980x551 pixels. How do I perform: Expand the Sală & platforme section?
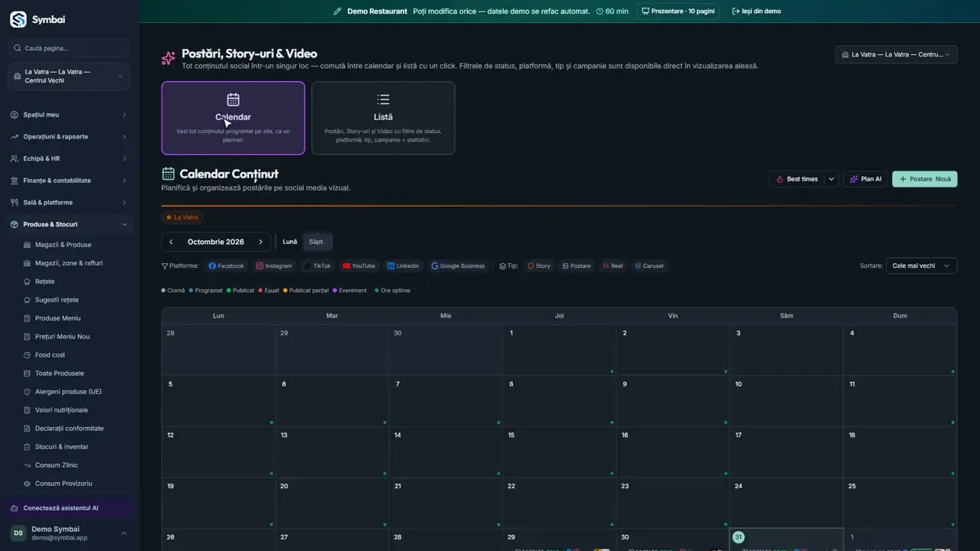pos(69,203)
